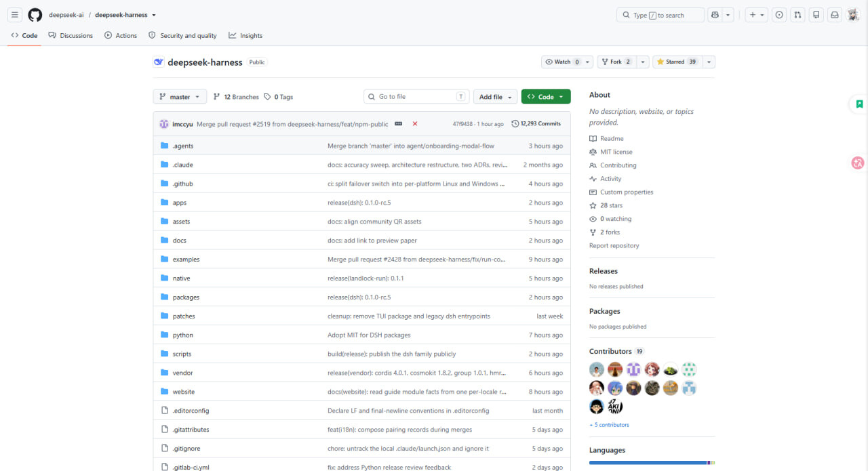This screenshot has height=471, width=868.
Task: Switch to the Code tab
Action: point(24,35)
